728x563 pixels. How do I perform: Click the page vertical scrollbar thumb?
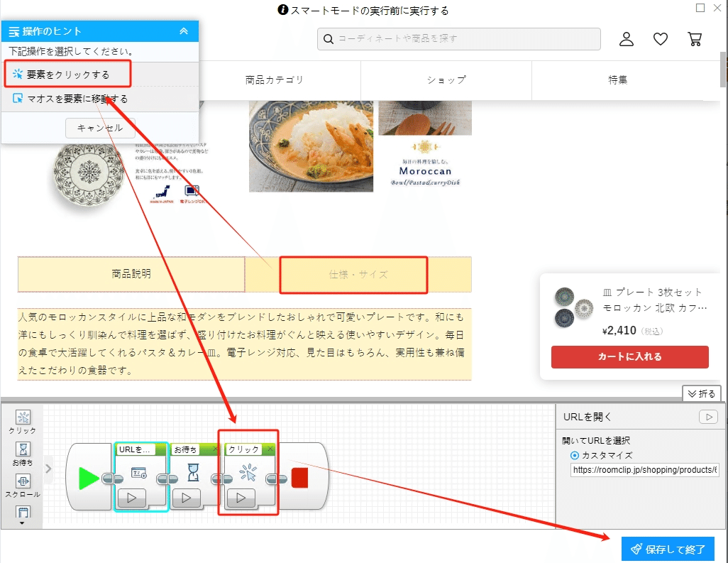point(724,69)
